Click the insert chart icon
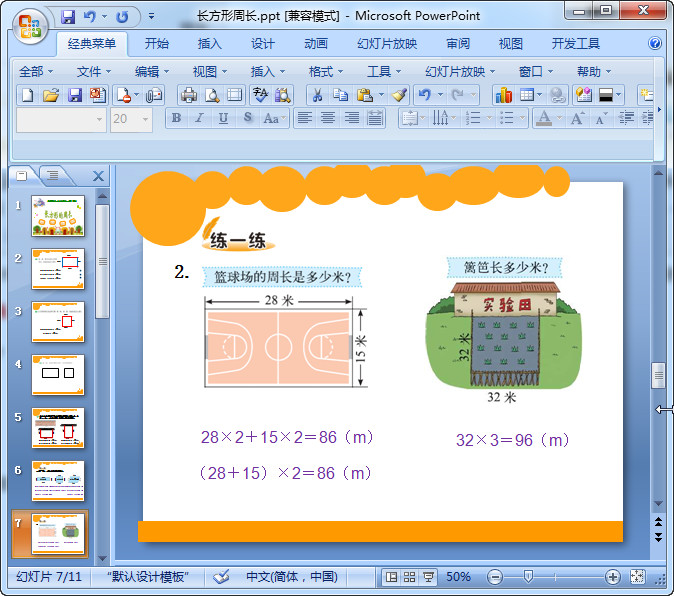This screenshot has width=674, height=596. click(503, 95)
